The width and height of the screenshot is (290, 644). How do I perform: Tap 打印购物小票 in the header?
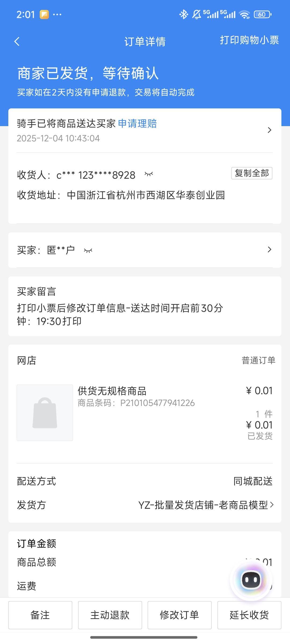(249, 40)
